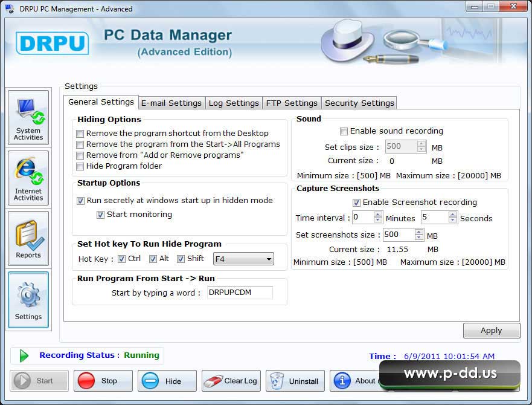Image resolution: width=532 pixels, height=405 pixels.
Task: Check Remove the program from Start->All Programs
Action: click(80, 144)
